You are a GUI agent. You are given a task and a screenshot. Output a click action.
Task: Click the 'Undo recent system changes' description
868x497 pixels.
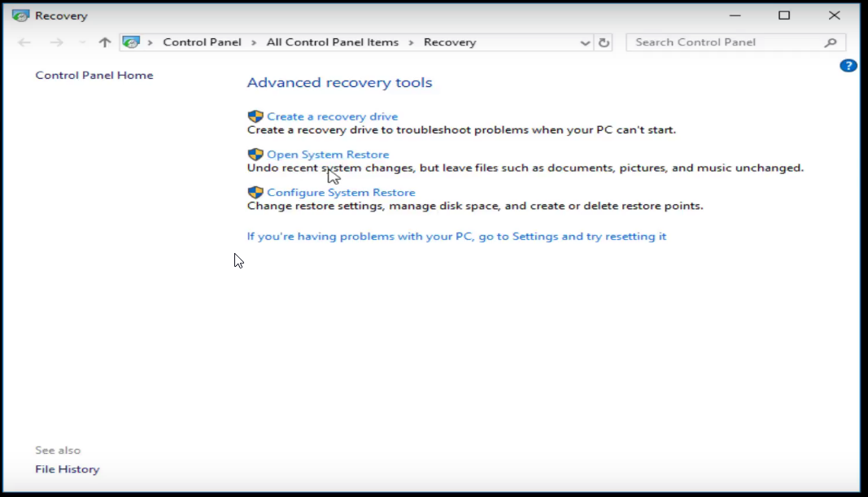526,168
